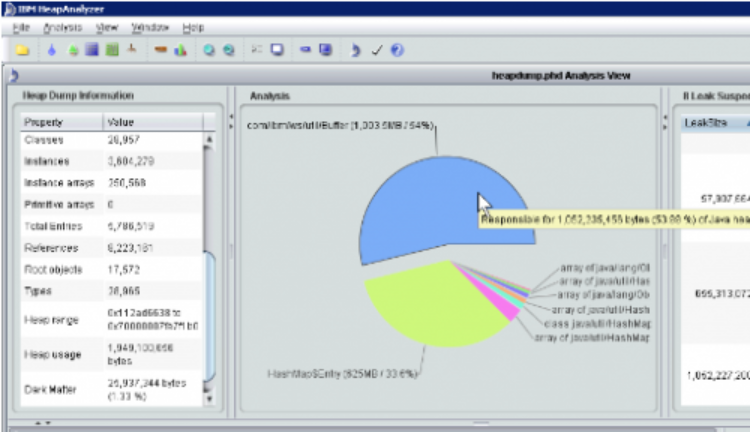Screen dimensions: 752x436
Task: Open the Analysis menu
Action: 63,28
